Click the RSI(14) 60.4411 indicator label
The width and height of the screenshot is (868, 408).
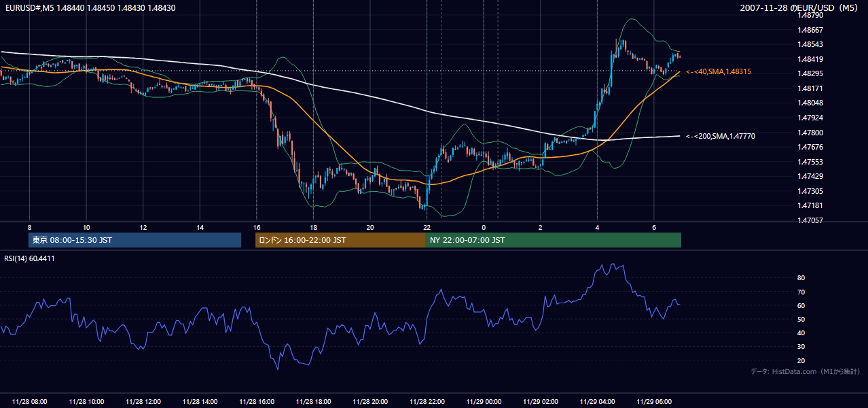(30, 258)
